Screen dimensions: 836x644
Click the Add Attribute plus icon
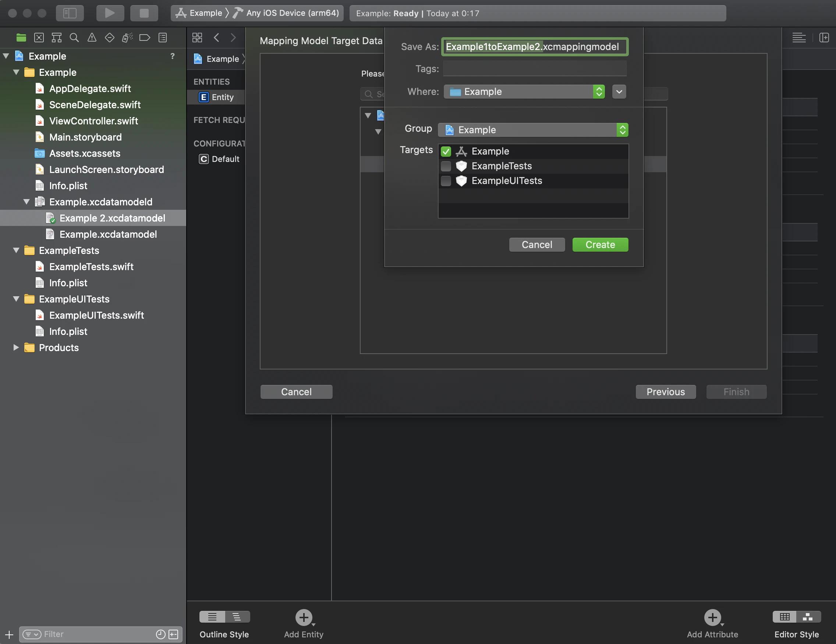(x=712, y=617)
